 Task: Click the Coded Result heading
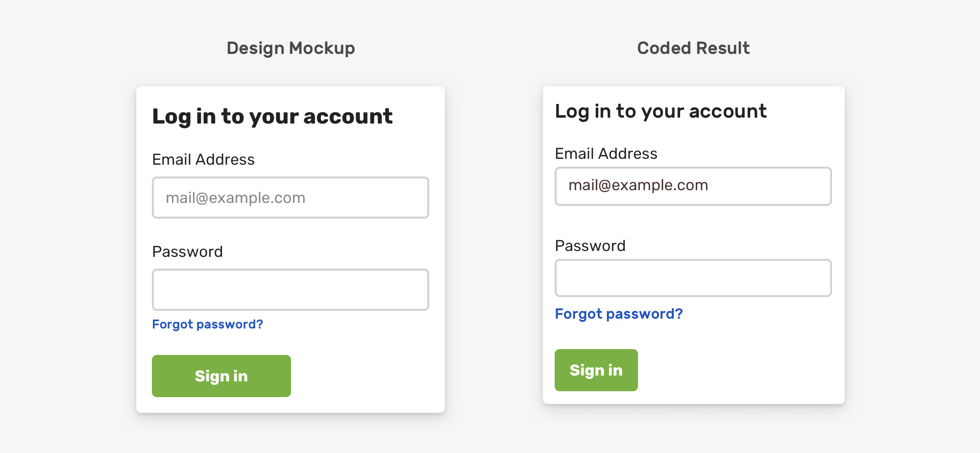(693, 48)
